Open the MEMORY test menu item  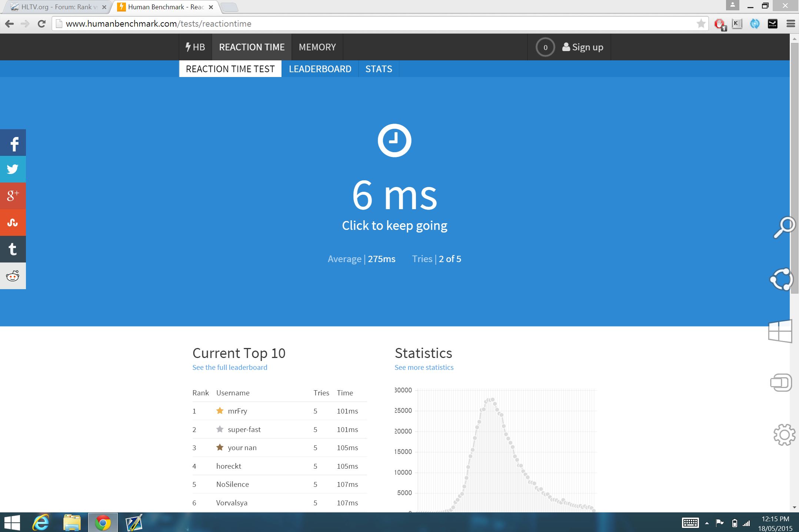coord(317,47)
